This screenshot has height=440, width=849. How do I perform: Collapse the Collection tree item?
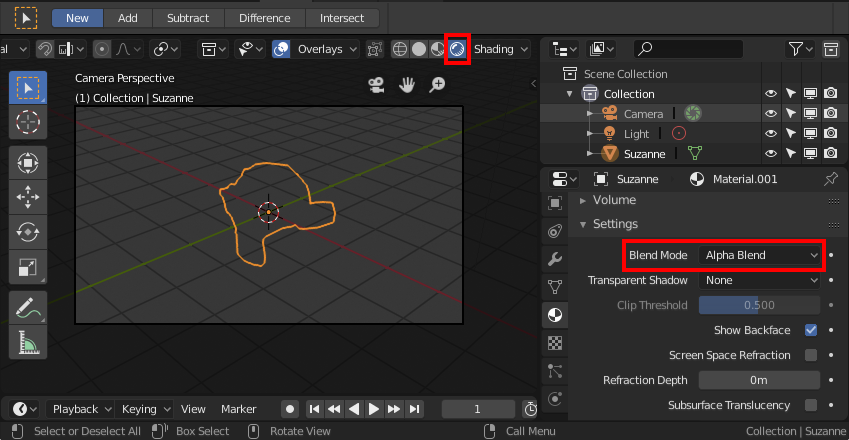[x=569, y=94]
